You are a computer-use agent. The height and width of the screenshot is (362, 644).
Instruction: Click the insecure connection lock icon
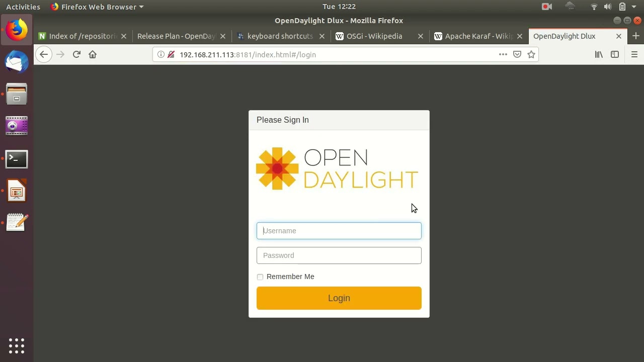point(171,54)
